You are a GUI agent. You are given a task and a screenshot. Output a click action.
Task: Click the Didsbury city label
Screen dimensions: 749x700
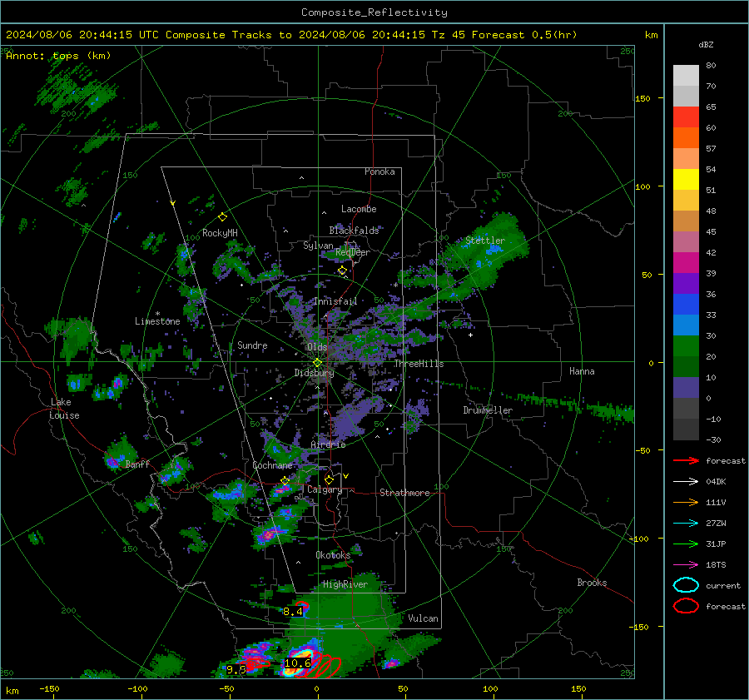coord(314,373)
